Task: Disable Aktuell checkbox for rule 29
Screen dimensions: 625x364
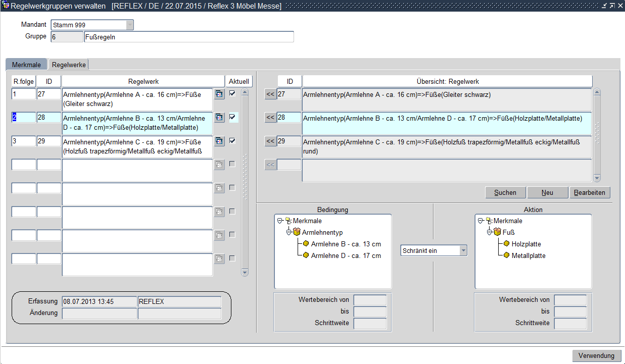Action: (x=232, y=141)
